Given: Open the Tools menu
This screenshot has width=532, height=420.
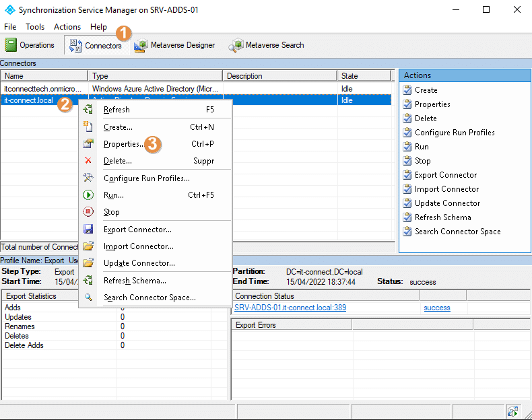Looking at the screenshot, I should click(x=35, y=27).
